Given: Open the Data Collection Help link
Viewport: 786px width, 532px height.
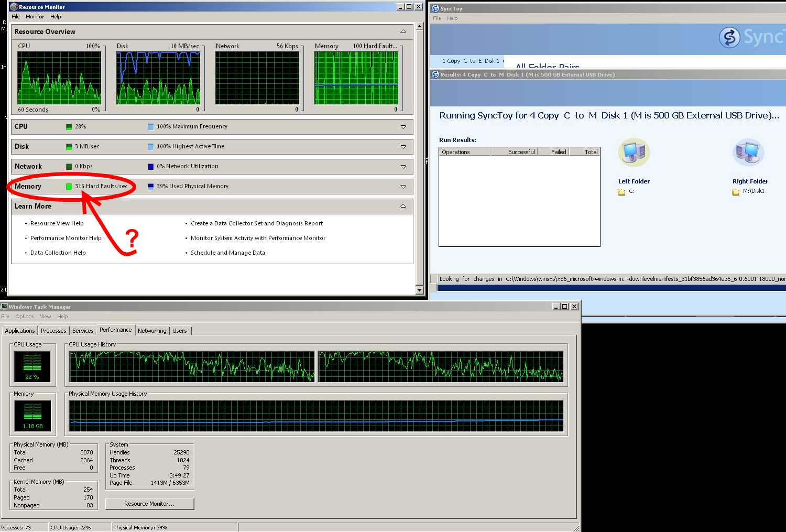Looking at the screenshot, I should [58, 253].
